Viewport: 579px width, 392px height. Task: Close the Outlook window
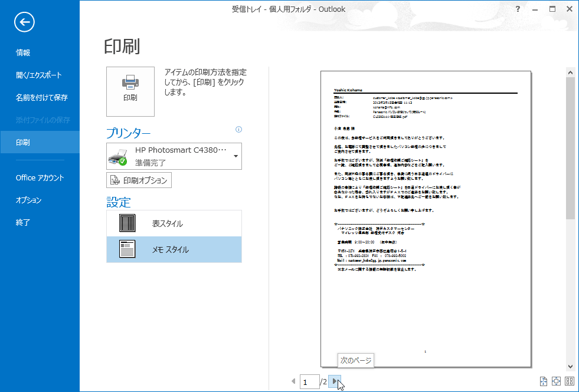point(570,9)
